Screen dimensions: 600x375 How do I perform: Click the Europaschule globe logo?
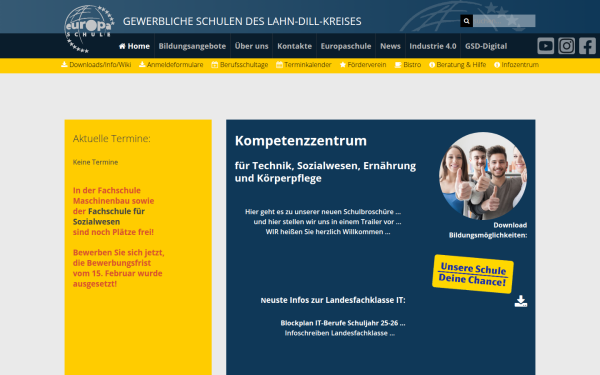pyautogui.click(x=89, y=29)
